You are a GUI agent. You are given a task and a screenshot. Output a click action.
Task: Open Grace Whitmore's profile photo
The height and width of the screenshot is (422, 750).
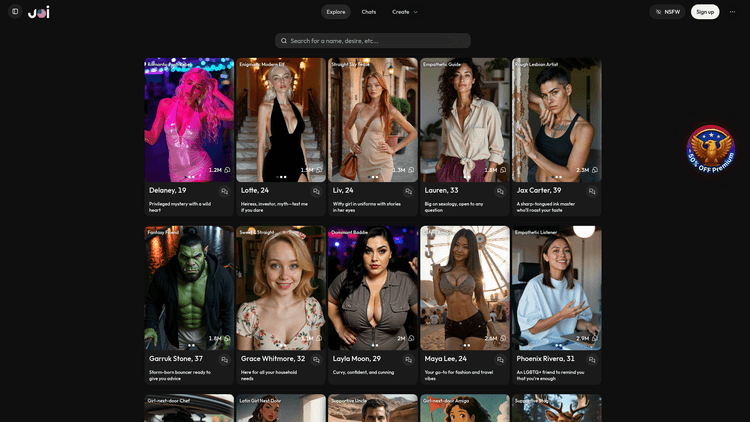281,288
